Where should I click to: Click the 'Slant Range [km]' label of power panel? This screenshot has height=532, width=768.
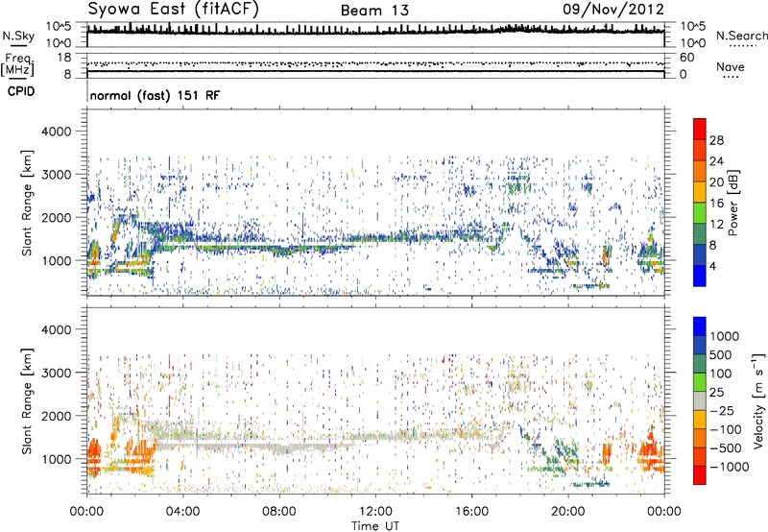(x=27, y=203)
